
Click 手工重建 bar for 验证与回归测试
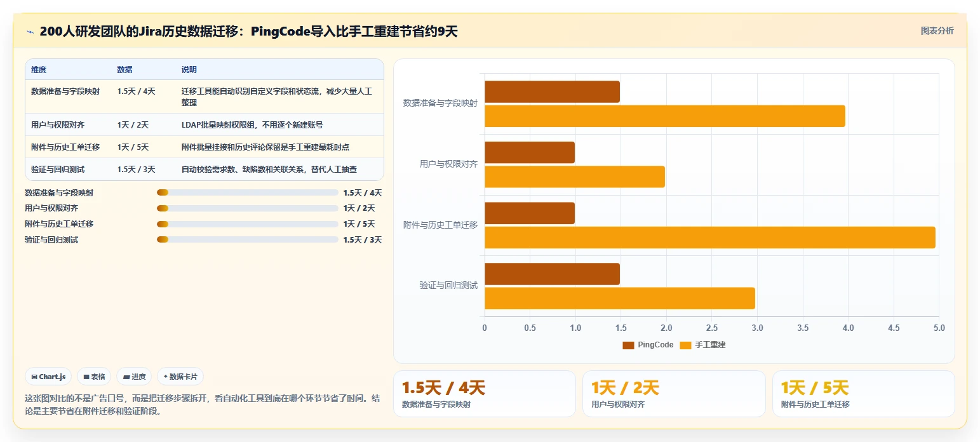[x=620, y=298]
